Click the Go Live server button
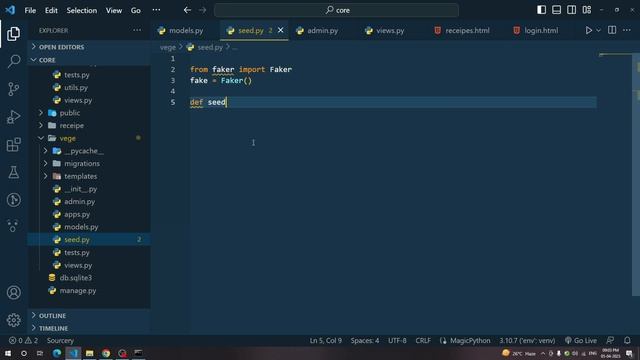The height and width of the screenshot is (360, 640). (x=581, y=340)
